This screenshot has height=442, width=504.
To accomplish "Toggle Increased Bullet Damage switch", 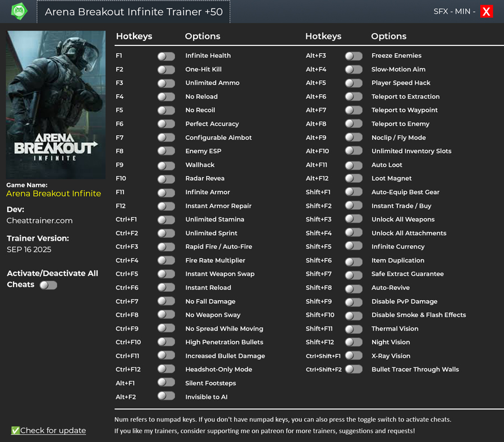I will coord(166,355).
